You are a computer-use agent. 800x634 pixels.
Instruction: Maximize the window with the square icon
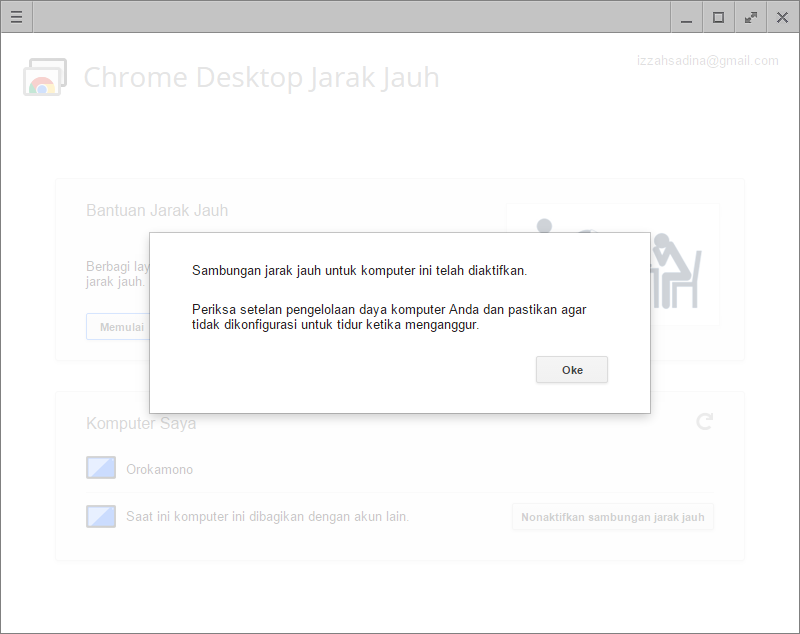718,17
